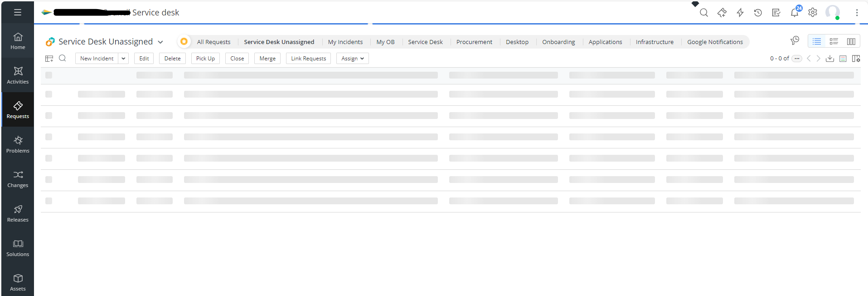Click the Service desk title text
Image resolution: width=868 pixels, height=296 pixels.
click(x=155, y=13)
